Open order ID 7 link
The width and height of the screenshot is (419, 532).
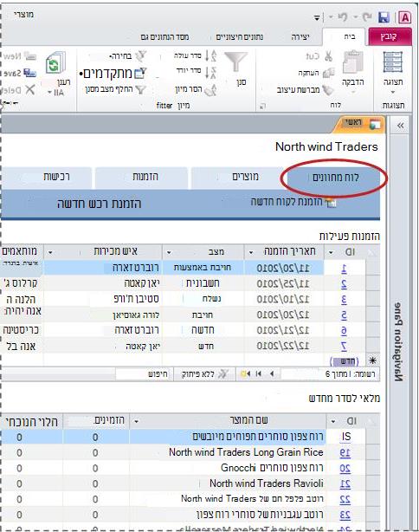[344, 346]
